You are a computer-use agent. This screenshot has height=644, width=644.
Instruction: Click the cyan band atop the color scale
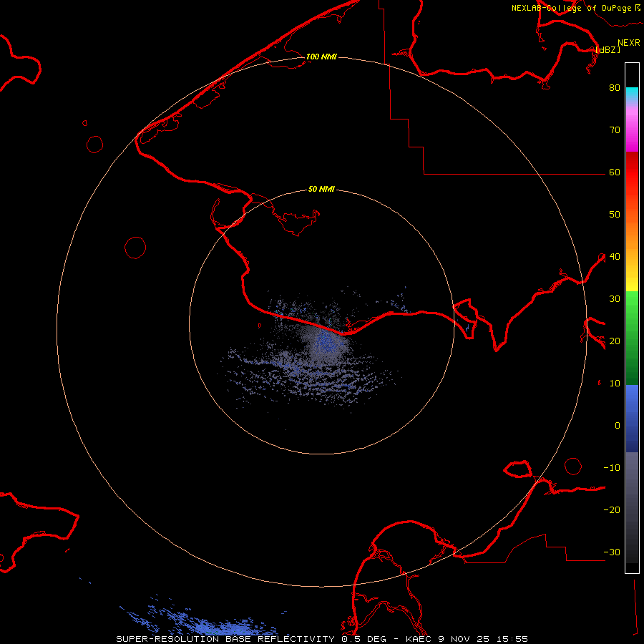pyautogui.click(x=632, y=94)
